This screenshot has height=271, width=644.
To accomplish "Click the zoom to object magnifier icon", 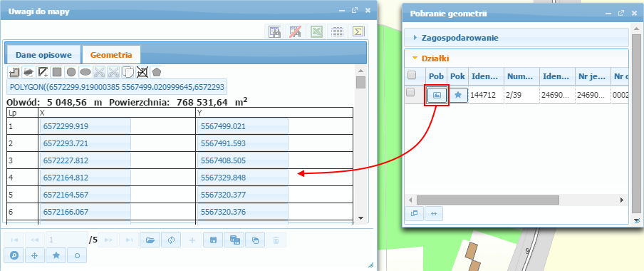I will tap(14, 255).
